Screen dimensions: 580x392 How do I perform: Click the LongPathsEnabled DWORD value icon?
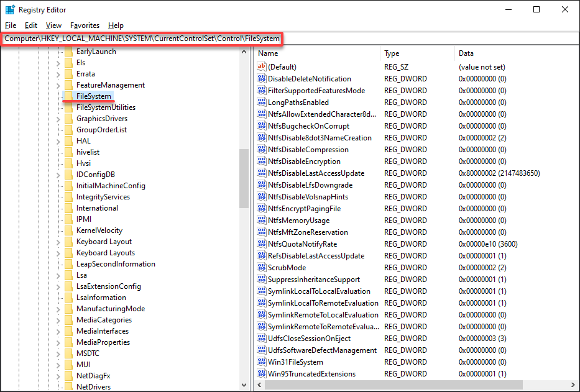(x=262, y=102)
